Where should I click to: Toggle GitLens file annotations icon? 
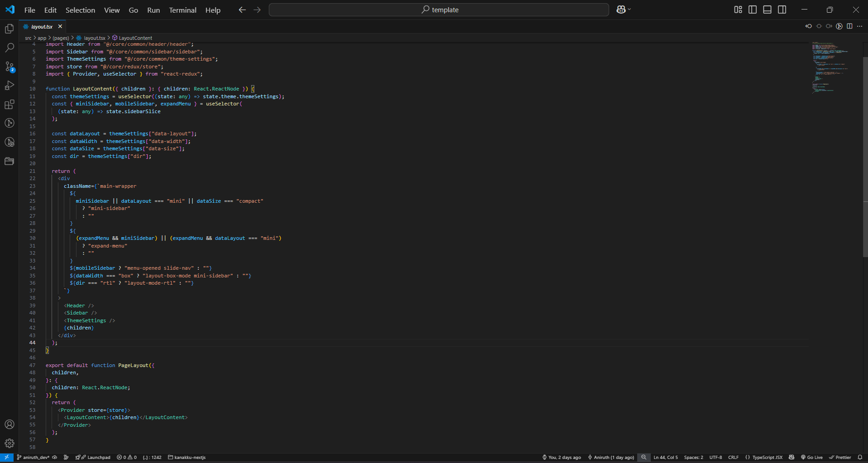point(839,26)
